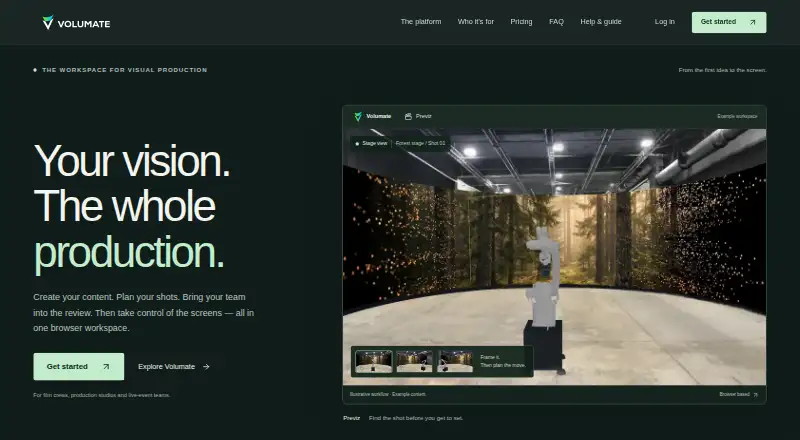Click the Volumate logo in the header
The height and width of the screenshot is (440, 800).
(x=76, y=22)
